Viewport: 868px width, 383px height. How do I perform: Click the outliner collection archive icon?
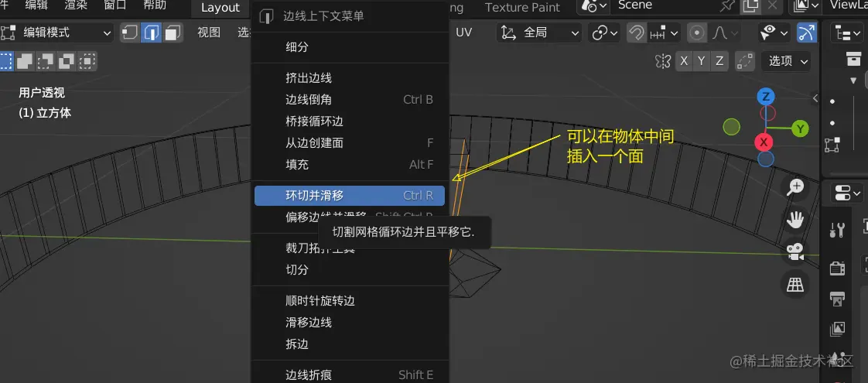[853, 59]
